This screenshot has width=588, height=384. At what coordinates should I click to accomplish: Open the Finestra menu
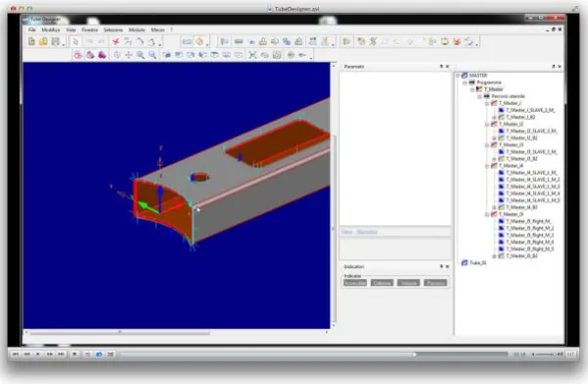coord(90,30)
